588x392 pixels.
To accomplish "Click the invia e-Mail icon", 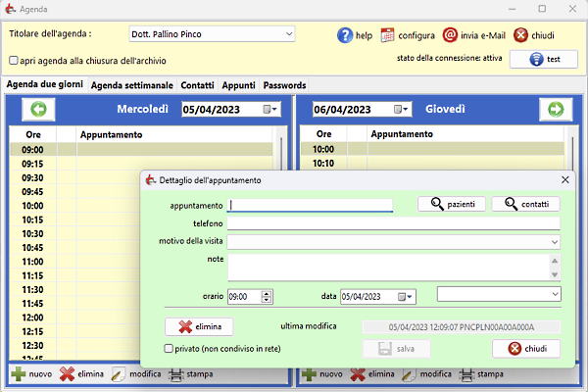I will click(x=450, y=35).
